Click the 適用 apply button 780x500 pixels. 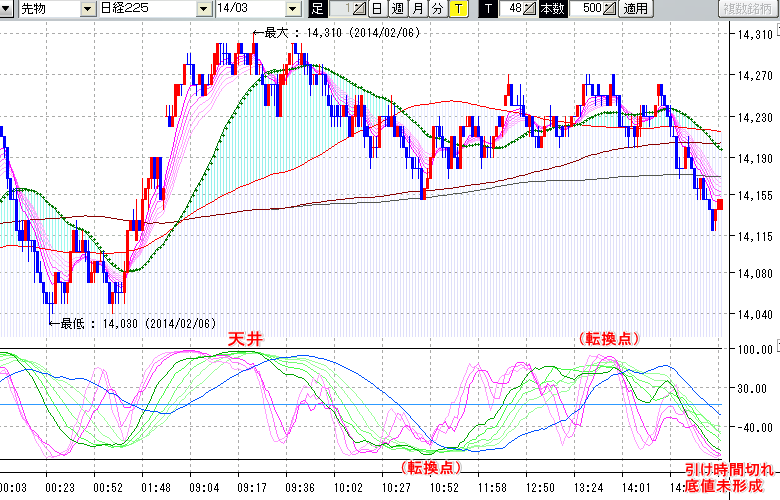635,9
